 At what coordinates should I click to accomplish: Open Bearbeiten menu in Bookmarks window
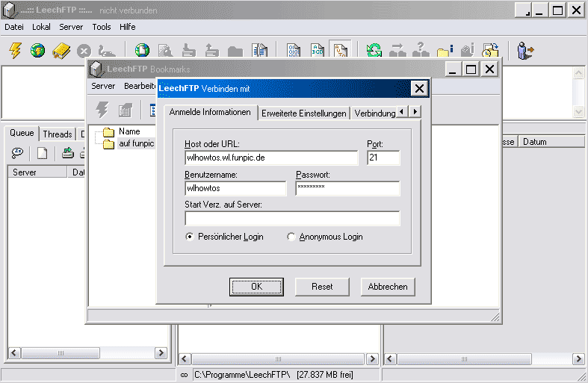140,86
